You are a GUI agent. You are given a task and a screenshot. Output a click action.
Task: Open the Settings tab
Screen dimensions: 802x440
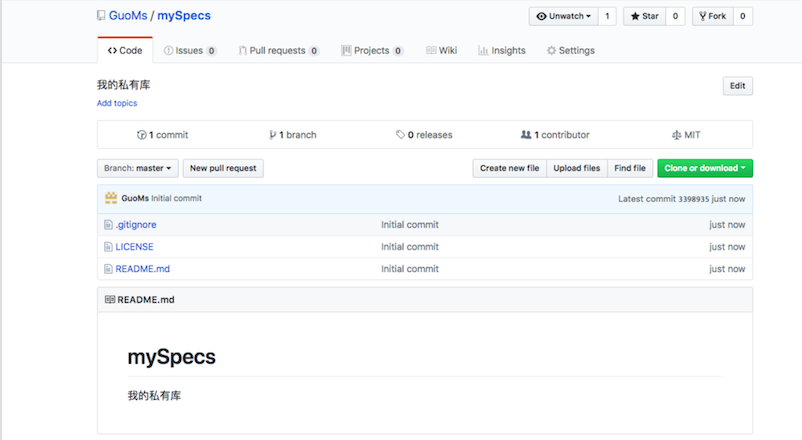coord(571,50)
